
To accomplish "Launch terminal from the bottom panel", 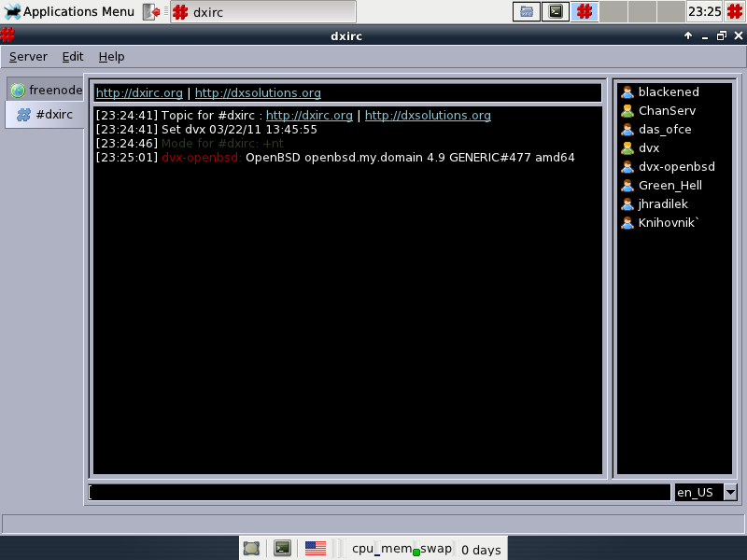I will point(283,549).
